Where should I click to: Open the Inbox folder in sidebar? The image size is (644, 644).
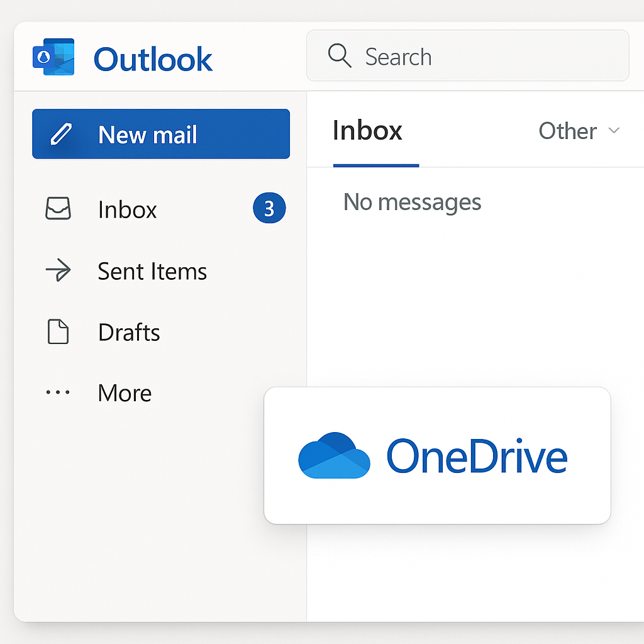[x=161, y=209]
